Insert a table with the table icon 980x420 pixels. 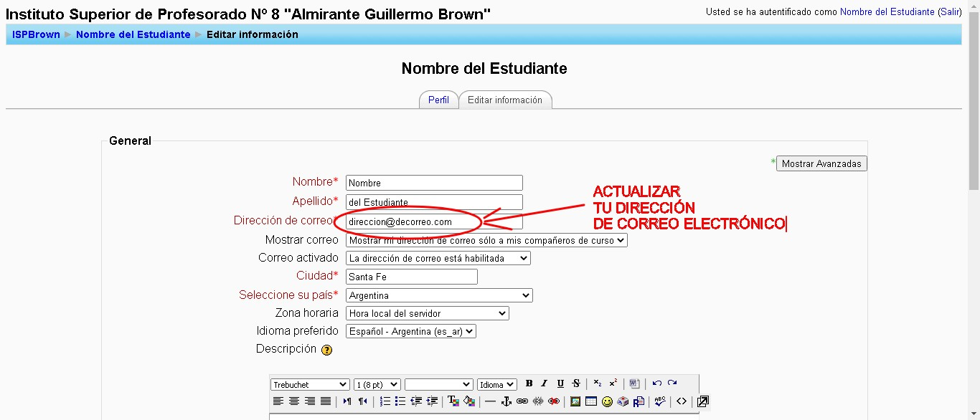591,401
